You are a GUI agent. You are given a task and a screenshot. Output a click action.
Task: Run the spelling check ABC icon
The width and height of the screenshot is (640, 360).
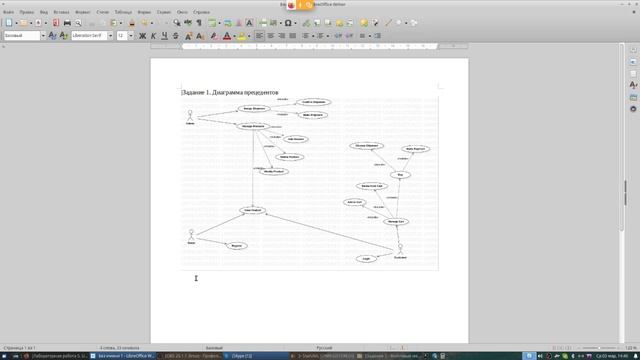click(x=188, y=23)
